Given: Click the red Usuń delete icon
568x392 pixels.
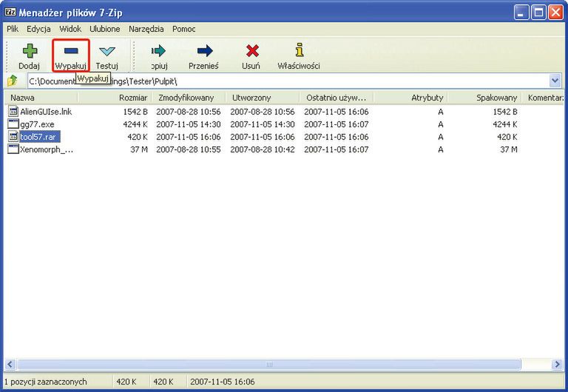Looking at the screenshot, I should [x=252, y=51].
